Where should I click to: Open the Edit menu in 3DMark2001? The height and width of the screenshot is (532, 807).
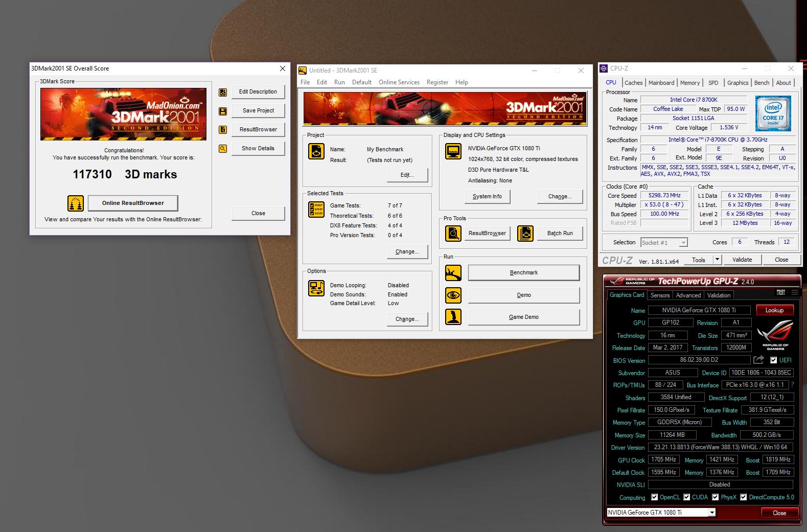322,82
